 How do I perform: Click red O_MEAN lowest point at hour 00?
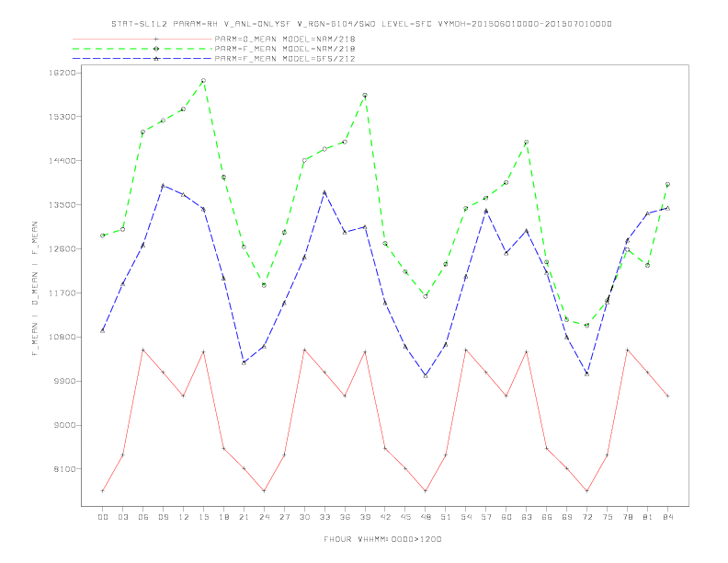[x=103, y=491]
